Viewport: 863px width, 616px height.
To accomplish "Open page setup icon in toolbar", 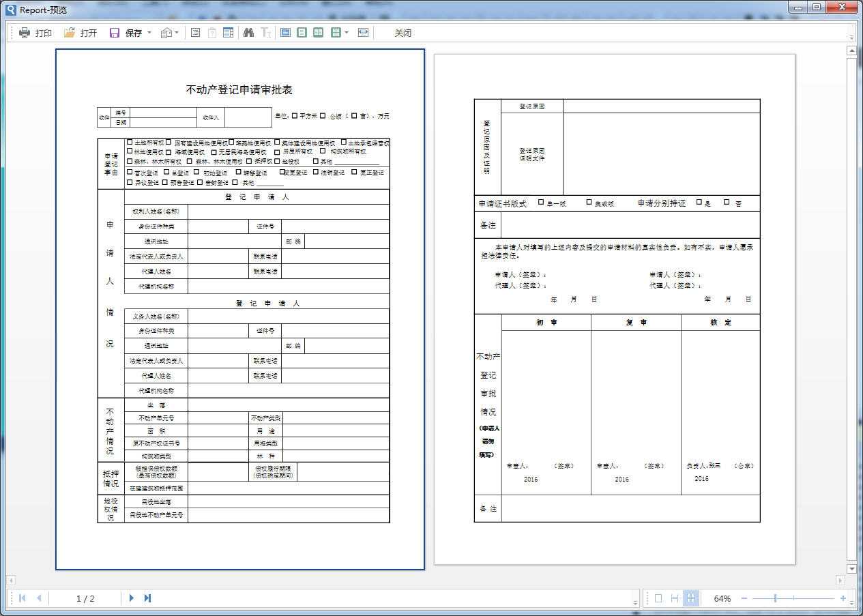I will tap(195, 33).
